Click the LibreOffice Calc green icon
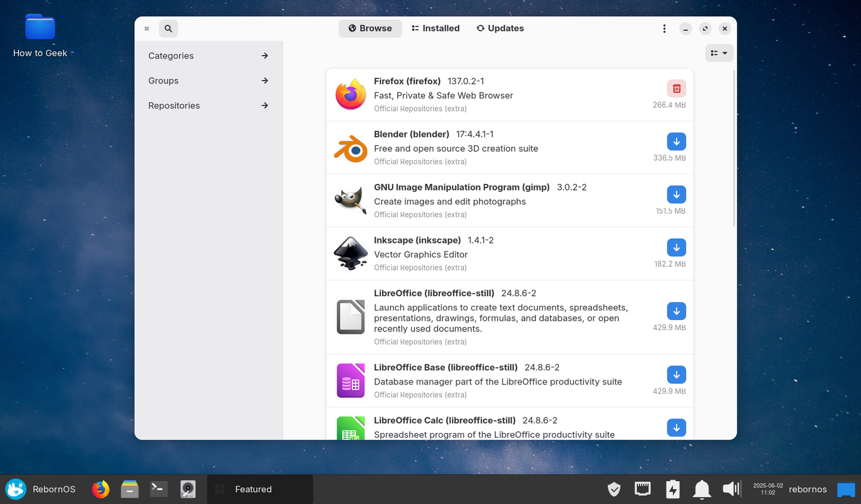Image resolution: width=861 pixels, height=504 pixels. tap(350, 428)
